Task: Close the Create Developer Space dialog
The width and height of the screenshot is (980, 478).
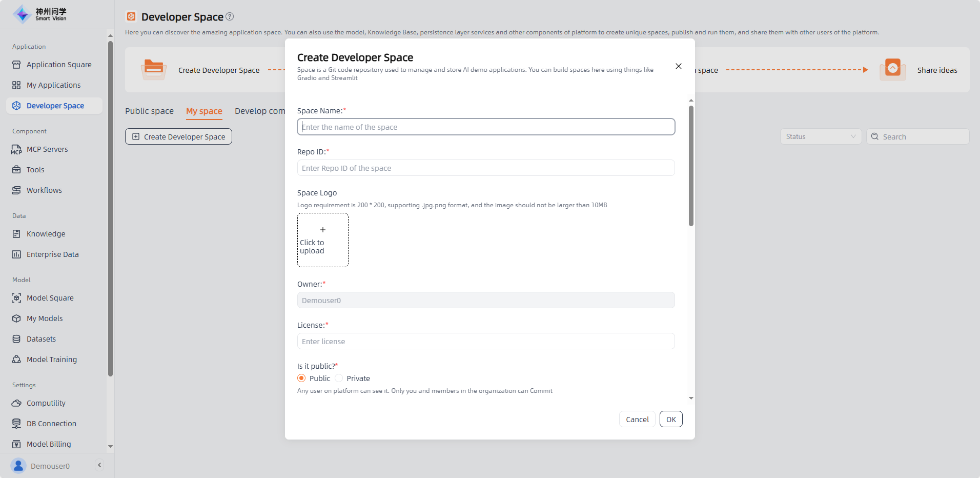Action: pos(678,66)
